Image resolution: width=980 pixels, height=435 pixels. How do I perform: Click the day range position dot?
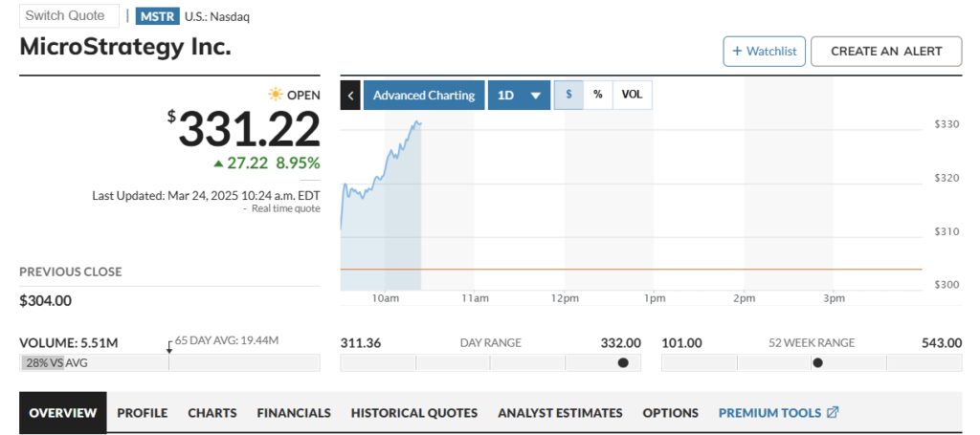[623, 363]
